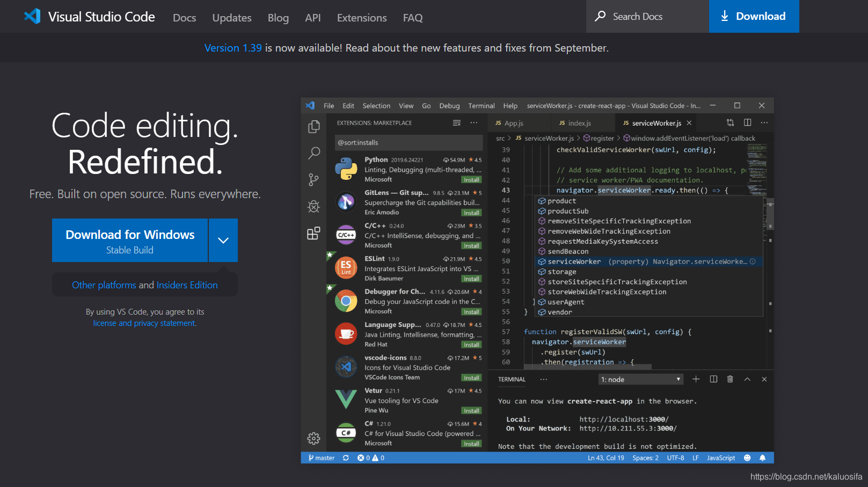868x487 pixels.
Task: Click the feedback smiley in status bar
Action: 747,458
